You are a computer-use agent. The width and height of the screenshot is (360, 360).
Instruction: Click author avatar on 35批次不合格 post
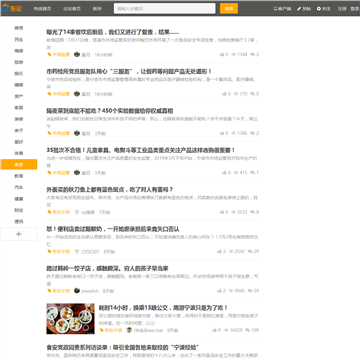pos(77,173)
